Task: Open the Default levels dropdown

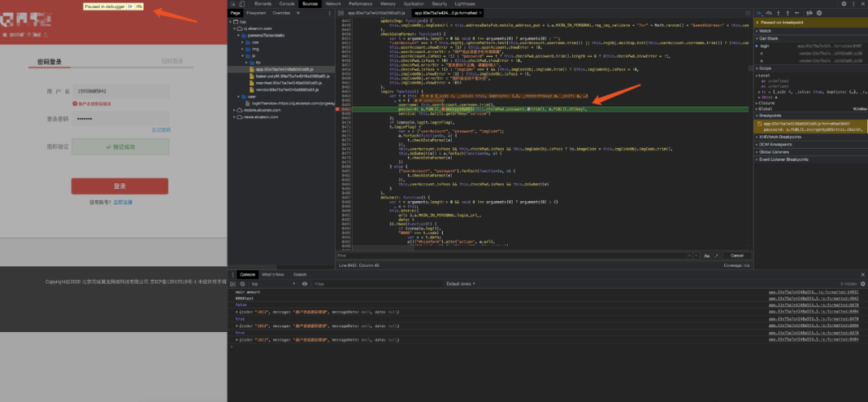Action: [x=460, y=284]
